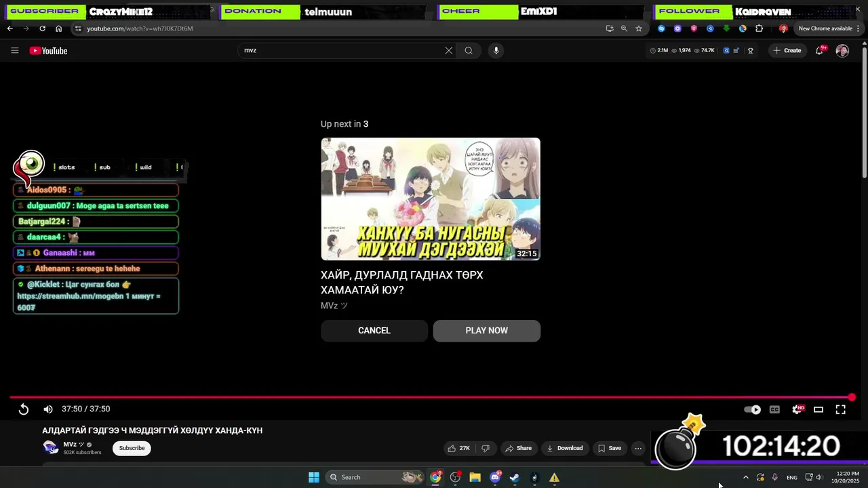868x488 pixels.
Task: Click the Shazam extension icon
Action: [x=661, y=28]
